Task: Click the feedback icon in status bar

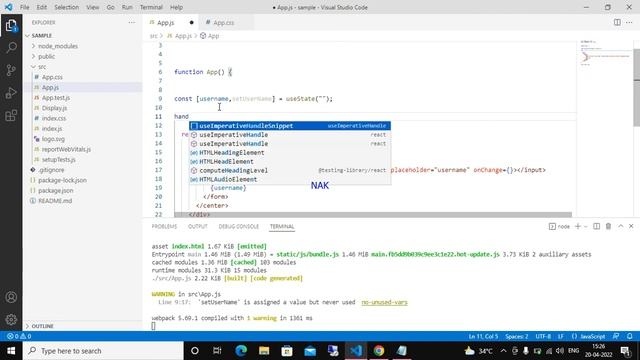Action: pyautogui.click(x=616, y=336)
